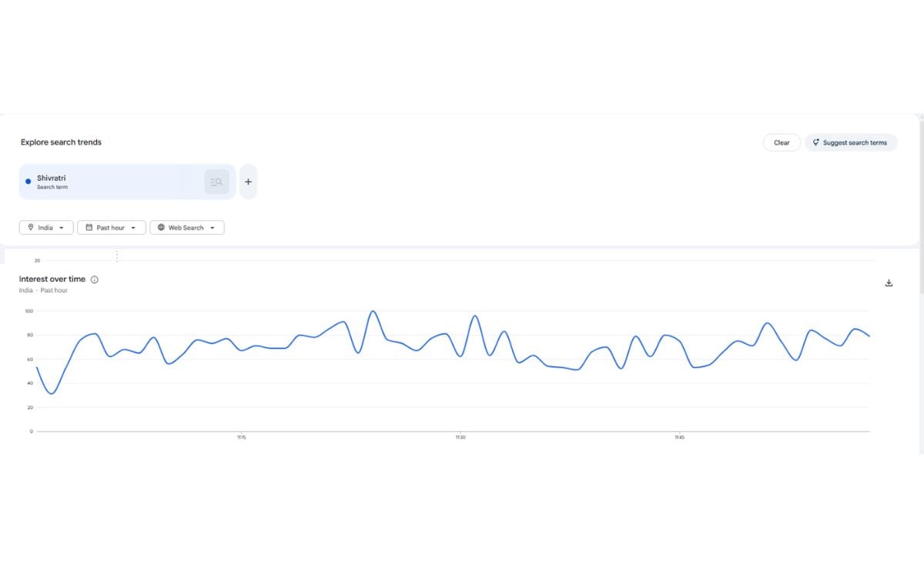The height and width of the screenshot is (568, 924).
Task: Click the sparkle lightbulb suggestion icon
Action: click(x=815, y=142)
